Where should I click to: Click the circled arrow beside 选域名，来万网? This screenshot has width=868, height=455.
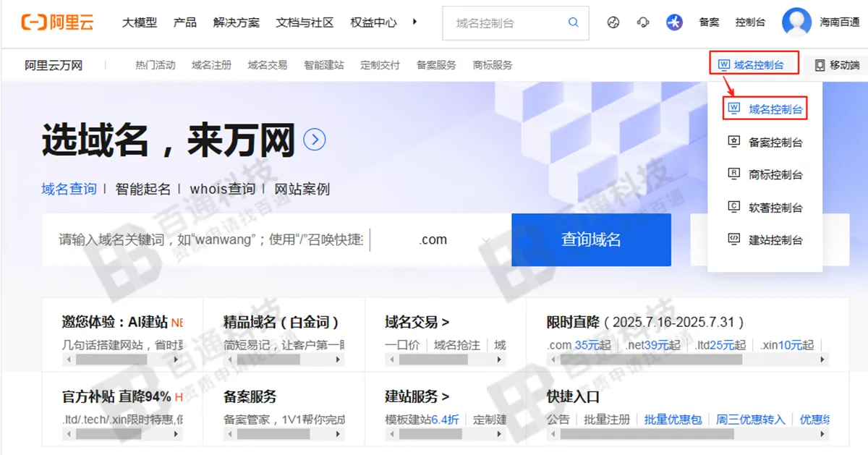pos(315,140)
